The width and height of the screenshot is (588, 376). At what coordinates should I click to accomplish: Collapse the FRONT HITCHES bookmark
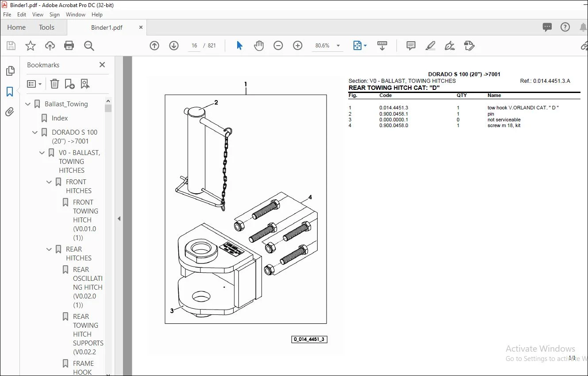(50, 182)
